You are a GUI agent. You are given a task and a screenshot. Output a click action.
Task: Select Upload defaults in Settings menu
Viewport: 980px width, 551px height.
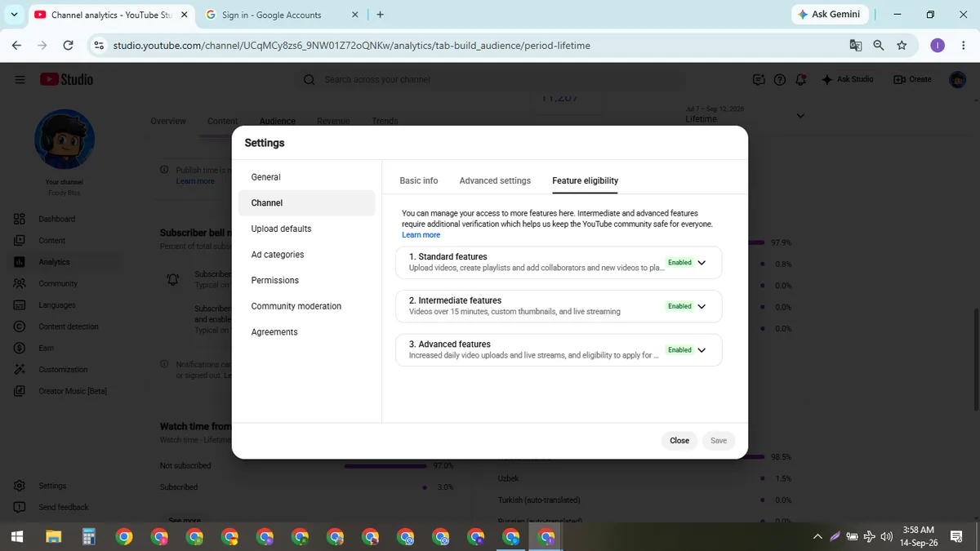[306, 229]
